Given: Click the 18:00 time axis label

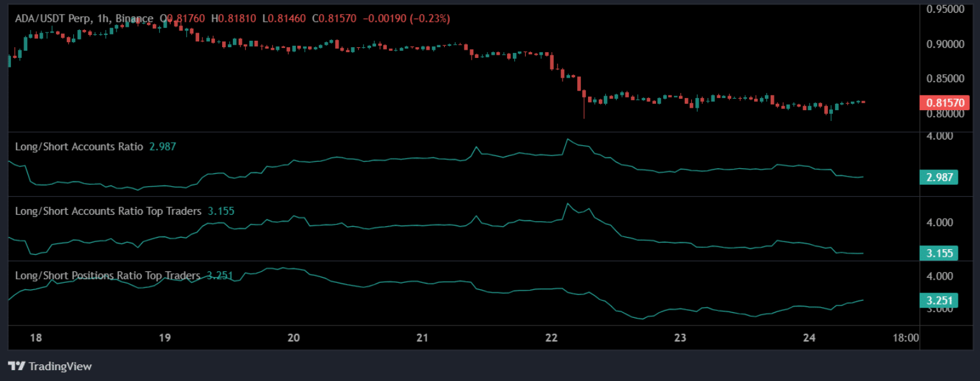Looking at the screenshot, I should click(x=906, y=338).
